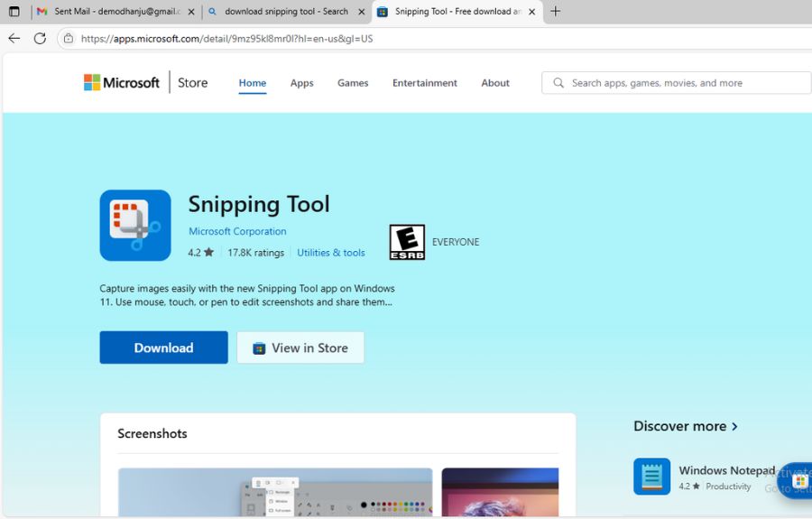
Task: Reload the page with refresh icon
Action: pyautogui.click(x=40, y=38)
